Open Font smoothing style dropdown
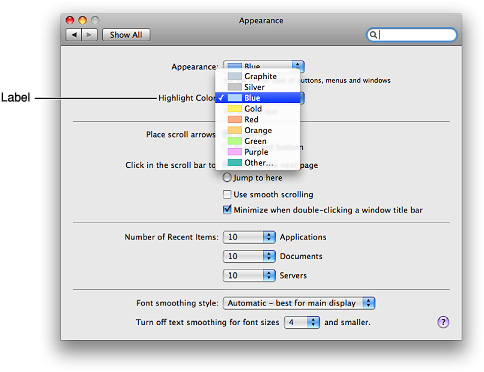Image resolution: width=484 pixels, height=372 pixels. click(x=299, y=303)
